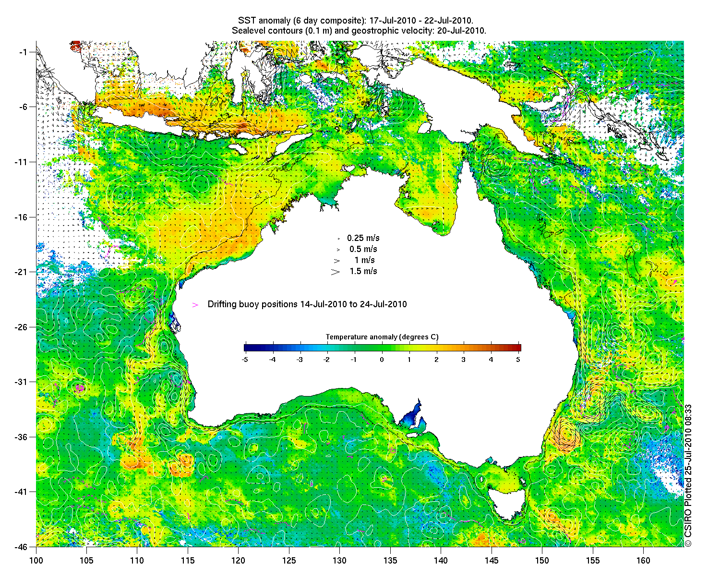Click the CSIRO Plotted 25-Jul-2010 vertical credit
Image resolution: width=720 pixels, height=588 pixels.
[688, 475]
